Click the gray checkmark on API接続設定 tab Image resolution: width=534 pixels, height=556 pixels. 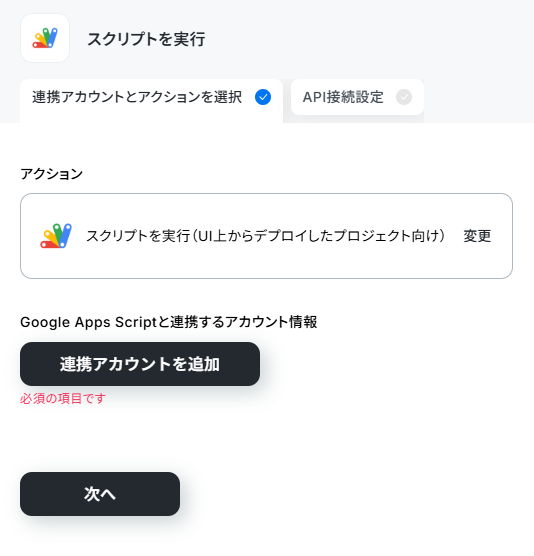click(x=404, y=97)
